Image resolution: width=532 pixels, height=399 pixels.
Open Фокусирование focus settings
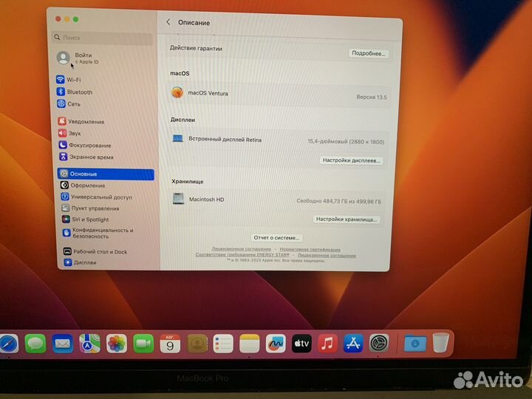coord(85,146)
